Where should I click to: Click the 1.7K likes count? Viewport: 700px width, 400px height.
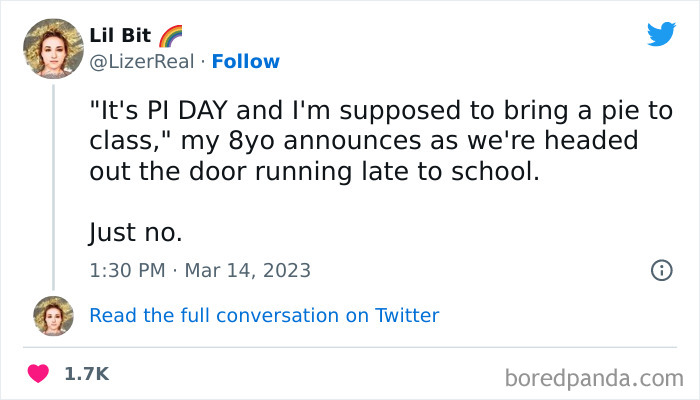pyautogui.click(x=86, y=374)
